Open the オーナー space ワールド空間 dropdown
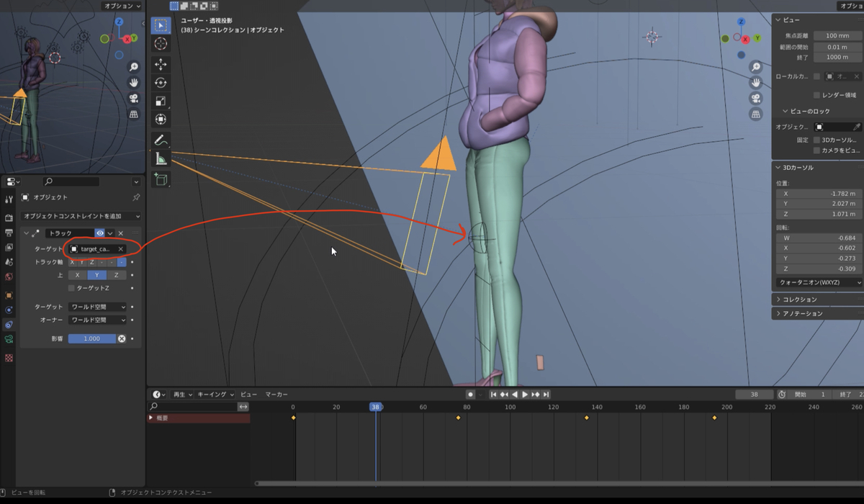This screenshot has width=864, height=504. pyautogui.click(x=98, y=320)
